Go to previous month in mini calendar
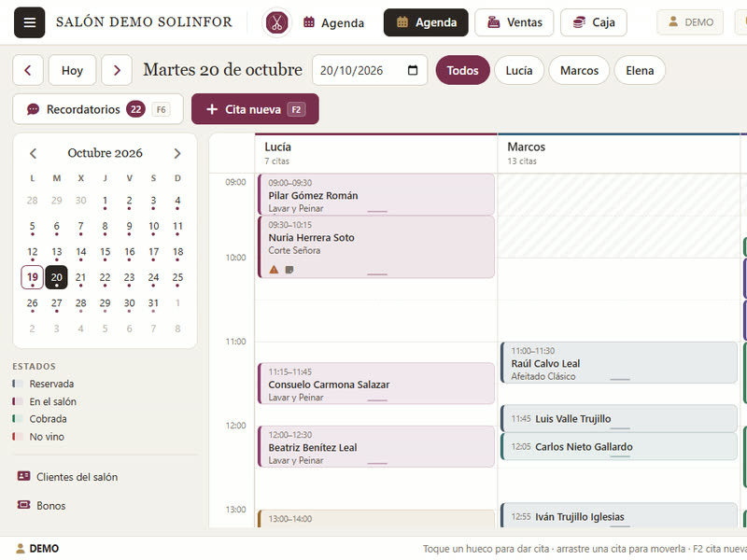 [x=33, y=153]
